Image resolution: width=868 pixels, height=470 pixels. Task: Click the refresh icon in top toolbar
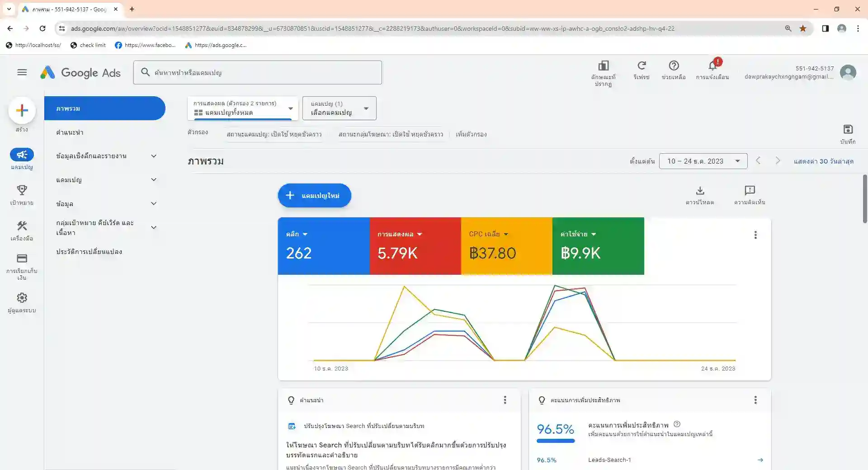[x=642, y=66]
